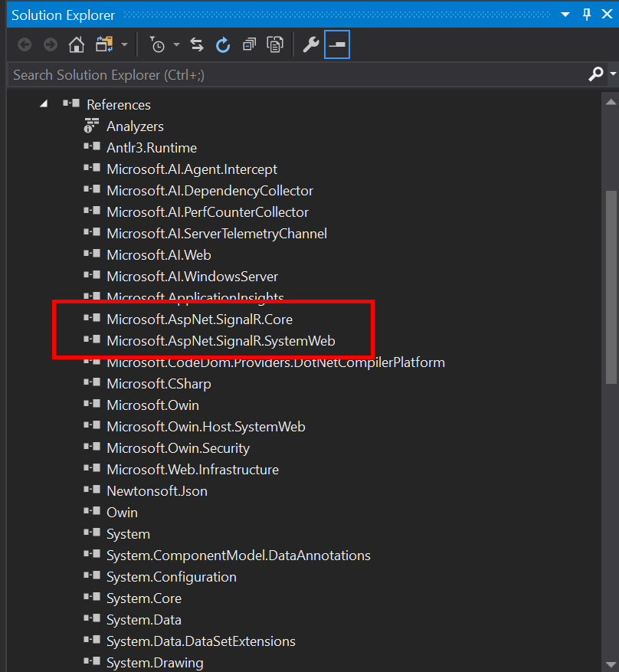619x672 pixels.
Task: Open the views switcher dropdown arrow
Action: coord(124,44)
